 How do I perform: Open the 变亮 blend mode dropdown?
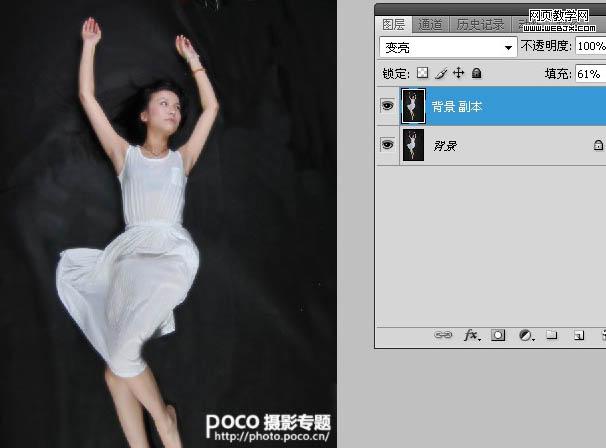coord(448,48)
